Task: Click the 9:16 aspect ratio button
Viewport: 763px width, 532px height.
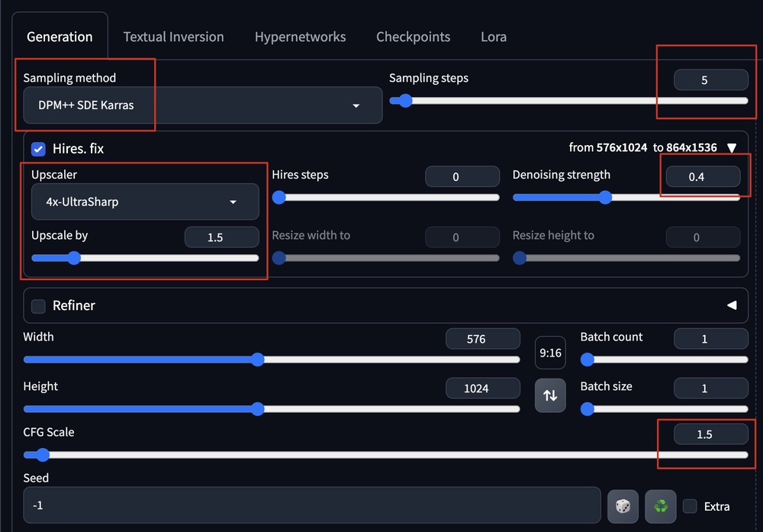Action: 550,353
